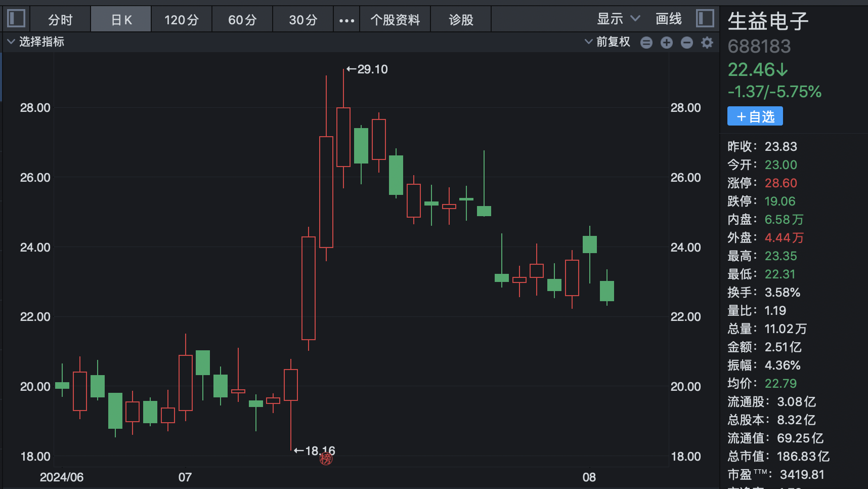Screen dimensions: 868x489
Task: Select the 60分 timeframe tab
Action: [x=242, y=20]
